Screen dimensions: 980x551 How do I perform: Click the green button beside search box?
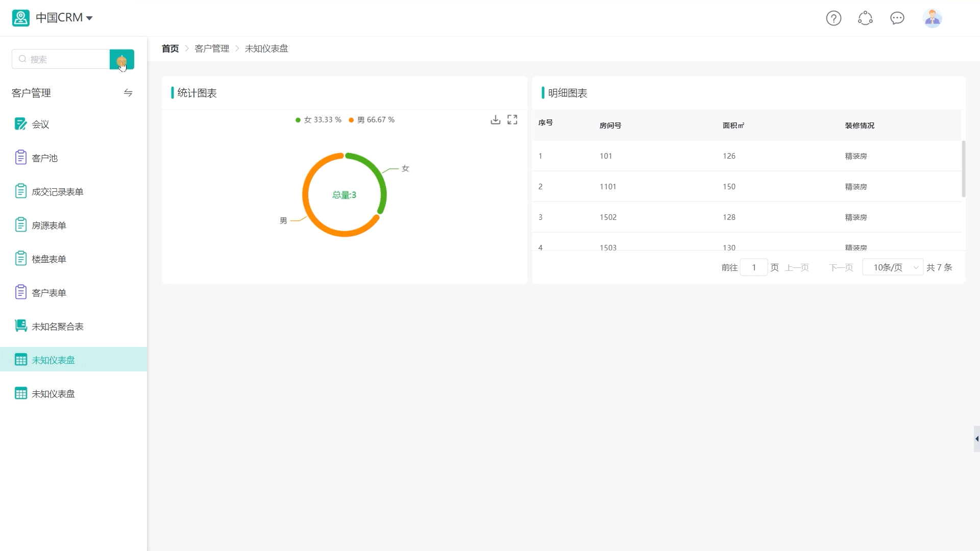(122, 59)
